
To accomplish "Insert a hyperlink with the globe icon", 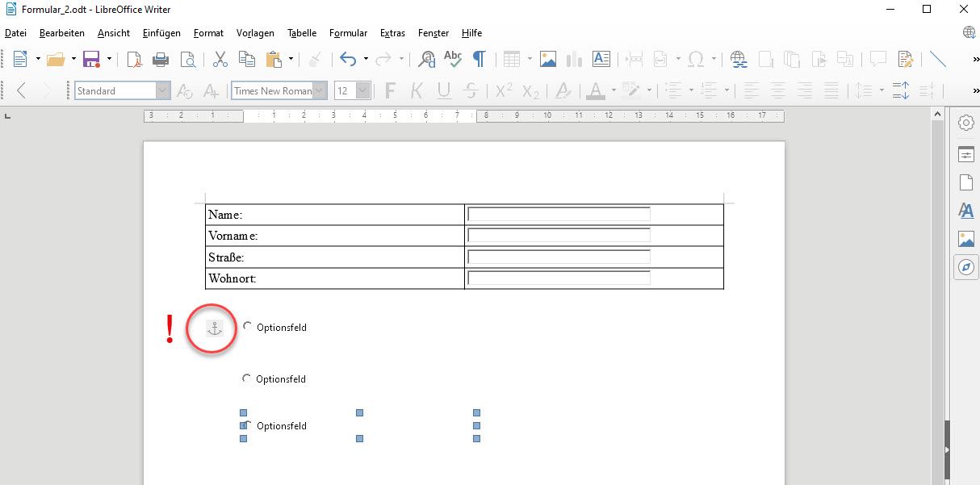I will point(738,59).
